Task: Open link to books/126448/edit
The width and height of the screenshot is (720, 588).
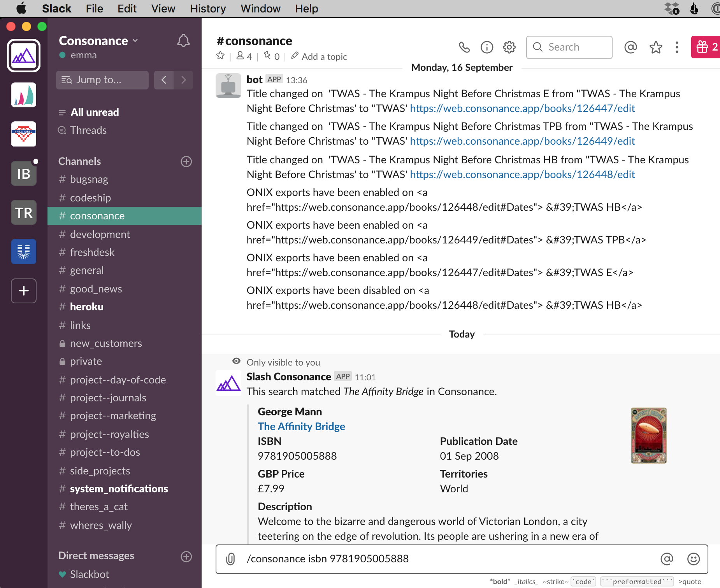Action: 522,175
